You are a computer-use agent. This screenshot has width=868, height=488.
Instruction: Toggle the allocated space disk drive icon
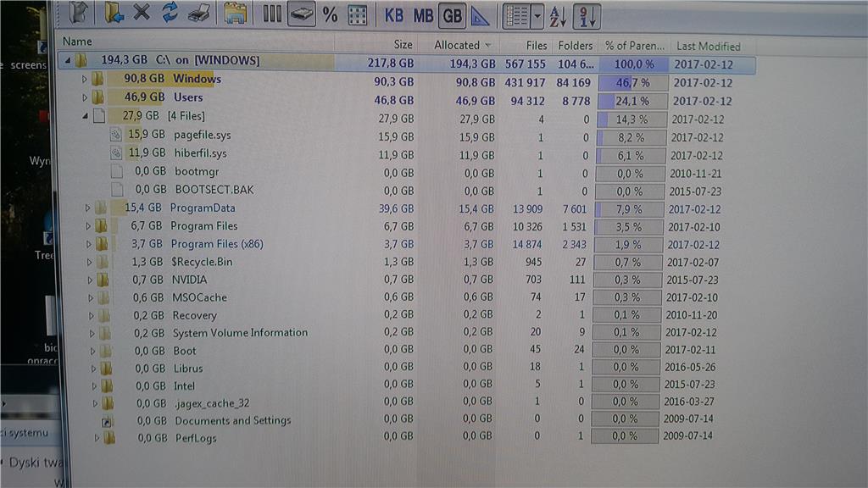pos(301,14)
